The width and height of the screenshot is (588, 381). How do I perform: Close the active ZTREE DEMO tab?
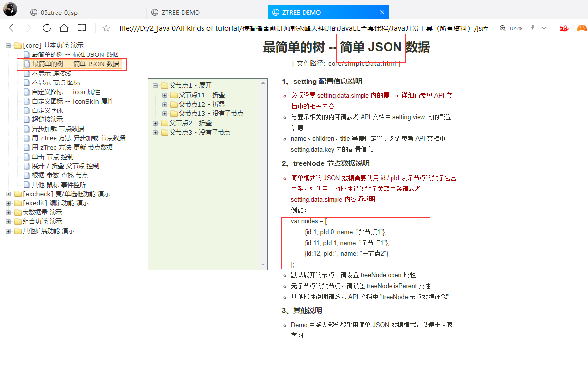tap(382, 12)
